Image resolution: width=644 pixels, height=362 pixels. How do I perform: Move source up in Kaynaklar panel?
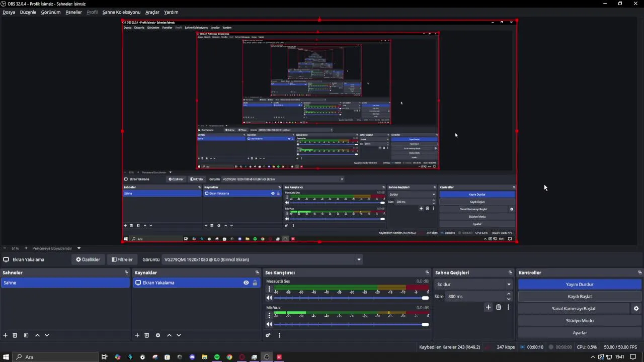pyautogui.click(x=169, y=335)
